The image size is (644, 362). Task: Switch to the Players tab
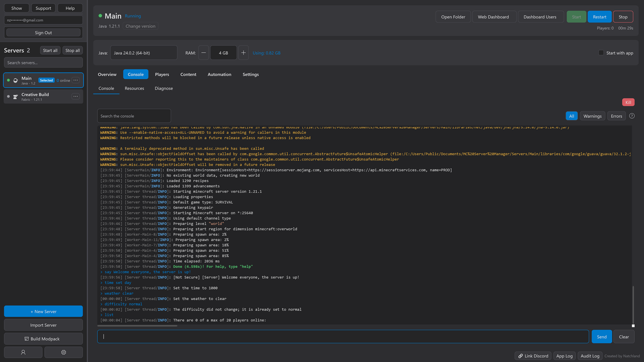tap(162, 74)
